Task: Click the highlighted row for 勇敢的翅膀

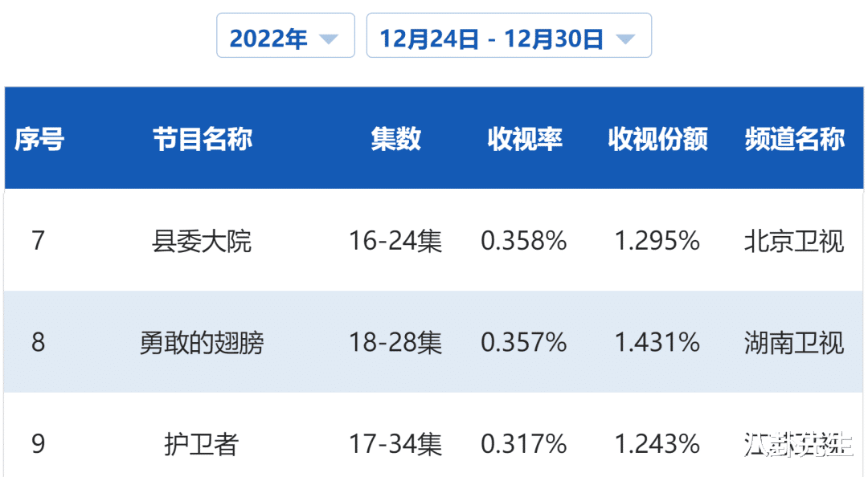Action: click(x=434, y=342)
